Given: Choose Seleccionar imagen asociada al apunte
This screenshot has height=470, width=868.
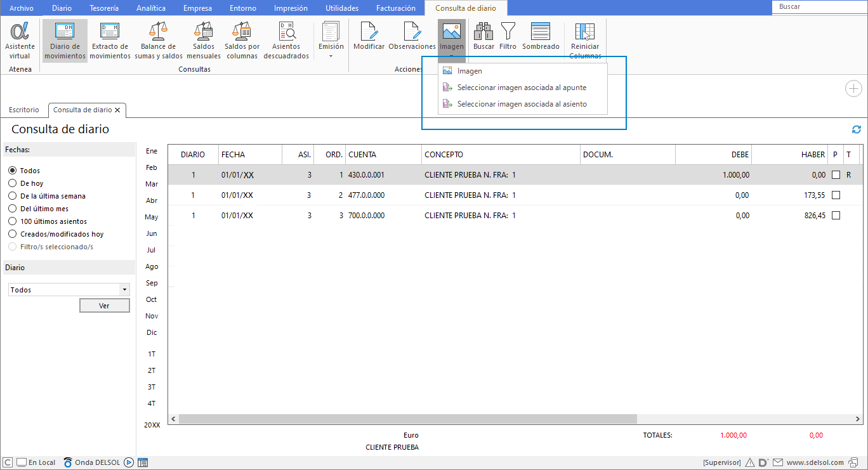Looking at the screenshot, I should [x=522, y=88].
